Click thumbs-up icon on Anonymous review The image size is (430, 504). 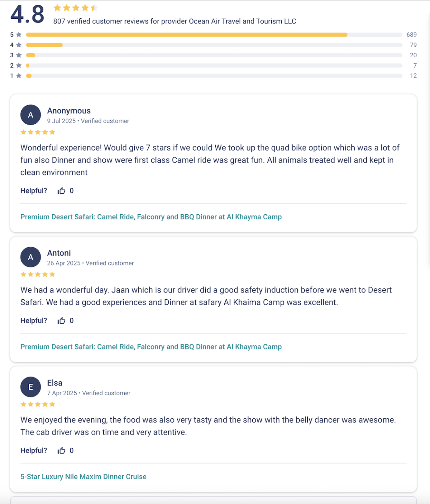pyautogui.click(x=61, y=191)
